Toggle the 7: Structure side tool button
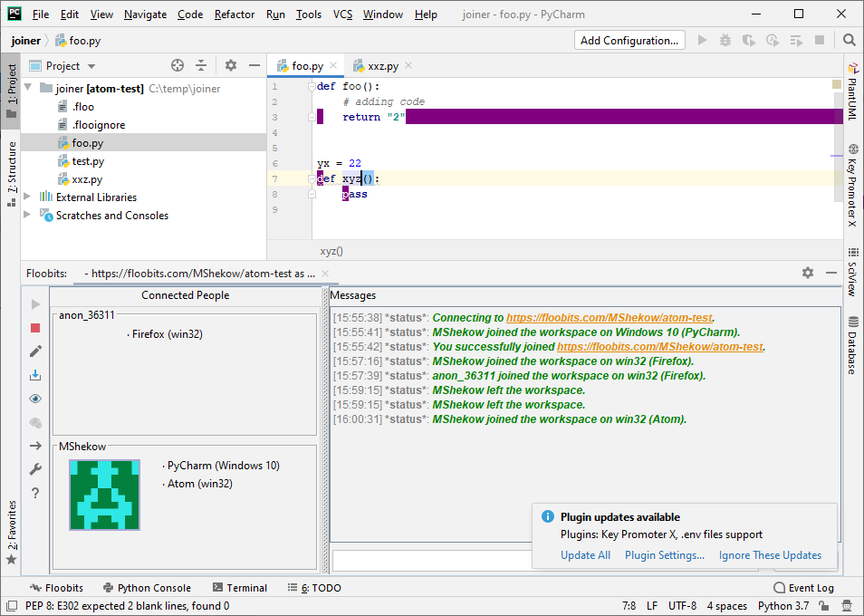The image size is (864, 616). coord(11,174)
